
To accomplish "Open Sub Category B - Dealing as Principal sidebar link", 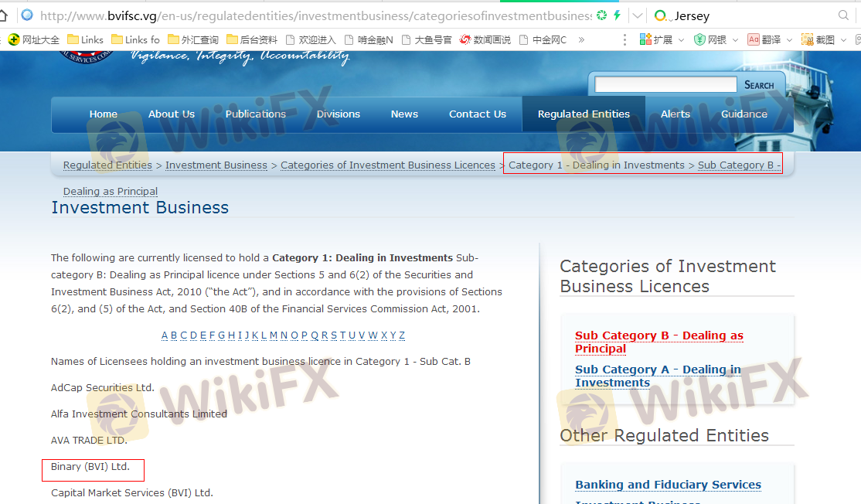I will 659,342.
